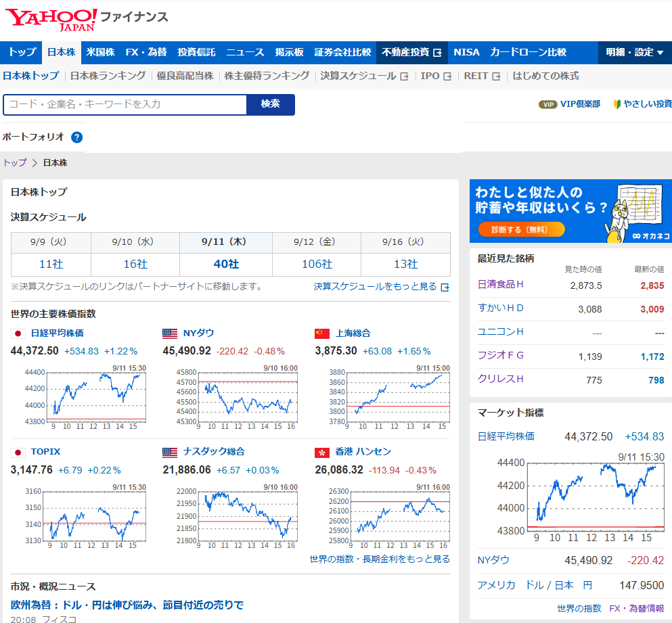Click external link icon next to IPO
Image resolution: width=672 pixels, height=623 pixels.
(447, 76)
